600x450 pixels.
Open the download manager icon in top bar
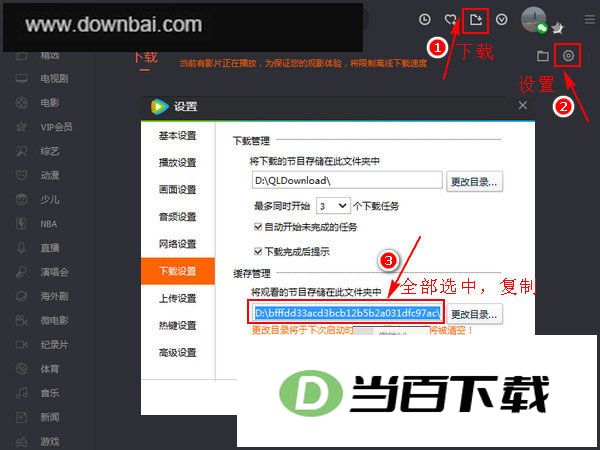click(x=476, y=20)
